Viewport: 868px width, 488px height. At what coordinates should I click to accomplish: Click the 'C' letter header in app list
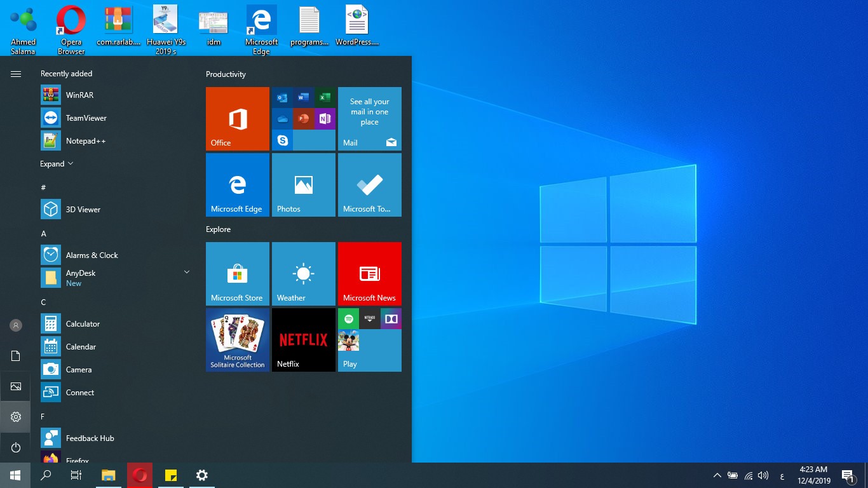tap(43, 302)
